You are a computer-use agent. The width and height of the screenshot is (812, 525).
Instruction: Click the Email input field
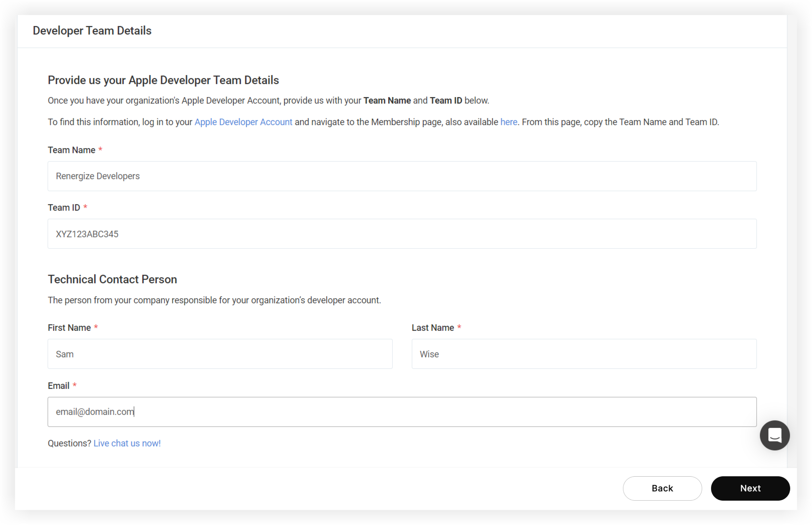(x=402, y=412)
